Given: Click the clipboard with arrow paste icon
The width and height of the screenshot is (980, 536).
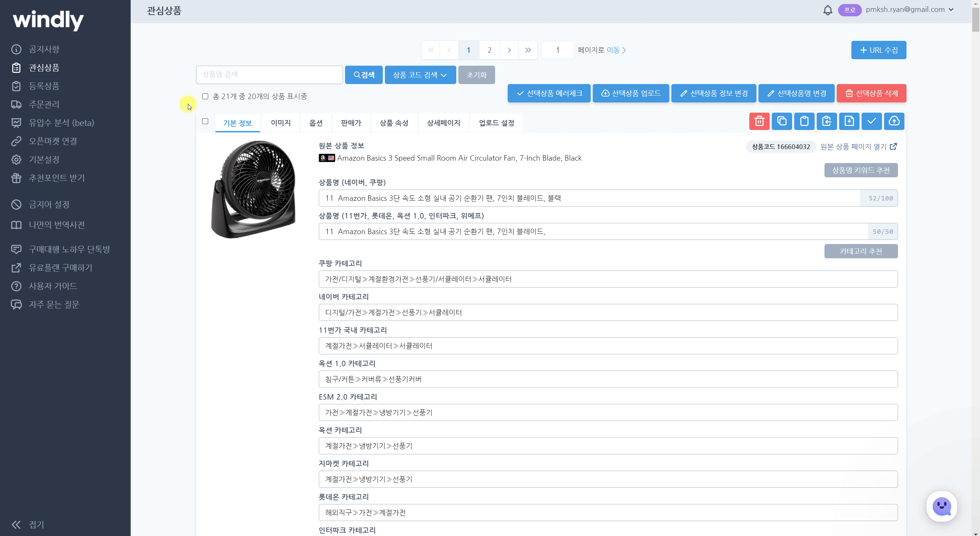Looking at the screenshot, I should (826, 121).
